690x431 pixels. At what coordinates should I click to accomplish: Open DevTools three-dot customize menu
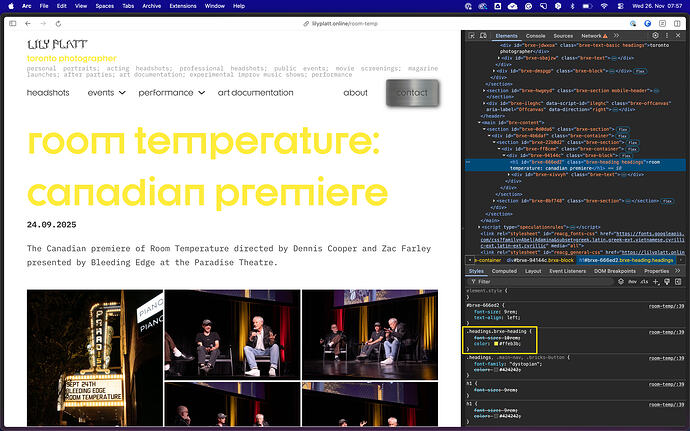(667, 36)
